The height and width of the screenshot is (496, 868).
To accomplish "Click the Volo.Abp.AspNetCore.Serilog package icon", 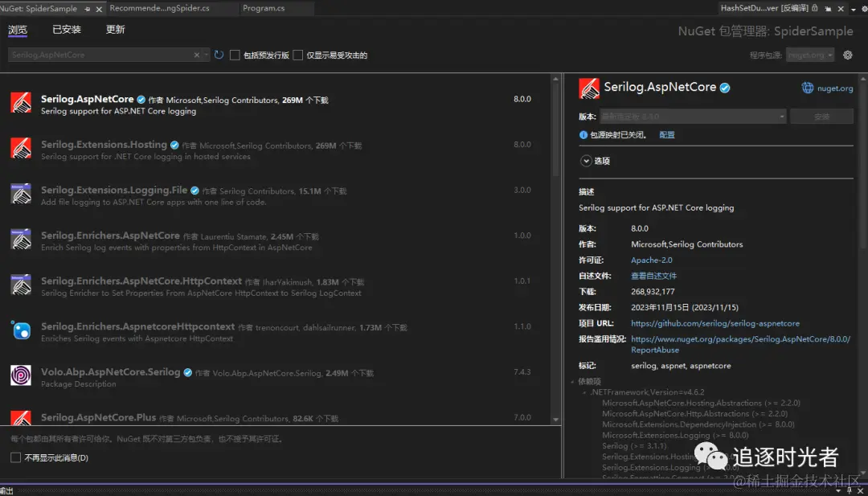I will point(21,375).
